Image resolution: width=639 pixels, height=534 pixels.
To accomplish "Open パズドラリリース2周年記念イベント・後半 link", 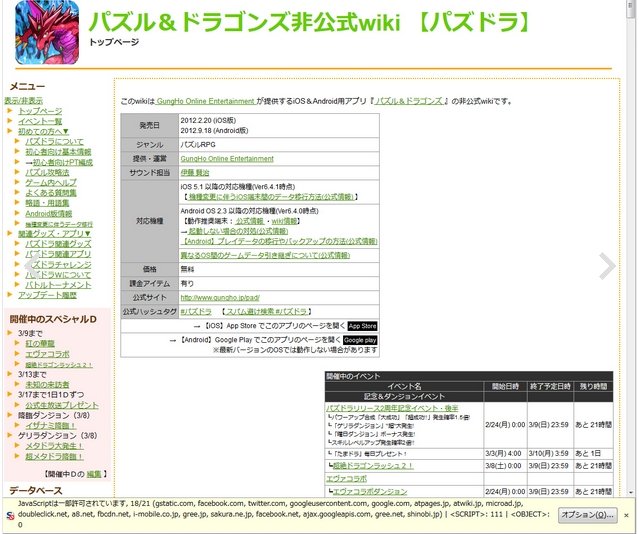I will pyautogui.click(x=392, y=408).
